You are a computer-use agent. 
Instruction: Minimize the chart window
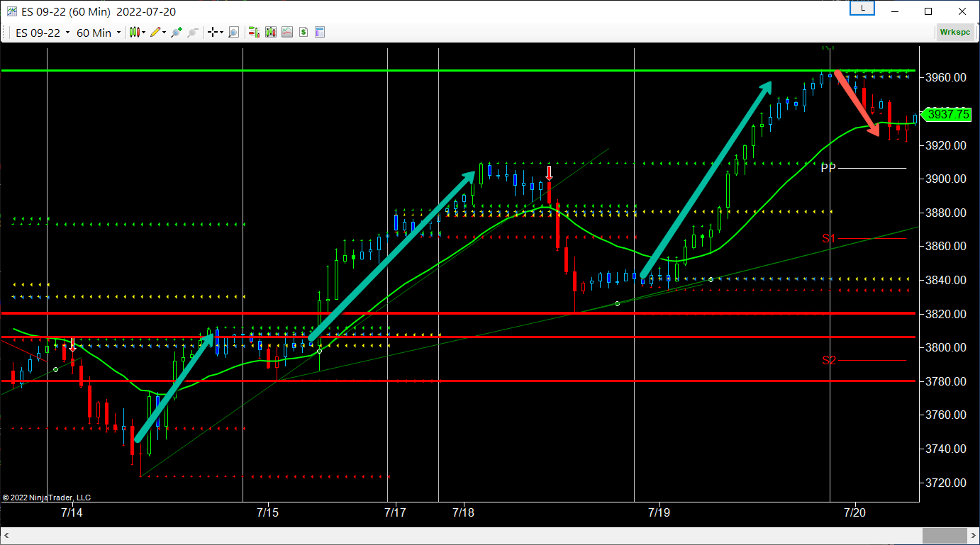point(896,11)
